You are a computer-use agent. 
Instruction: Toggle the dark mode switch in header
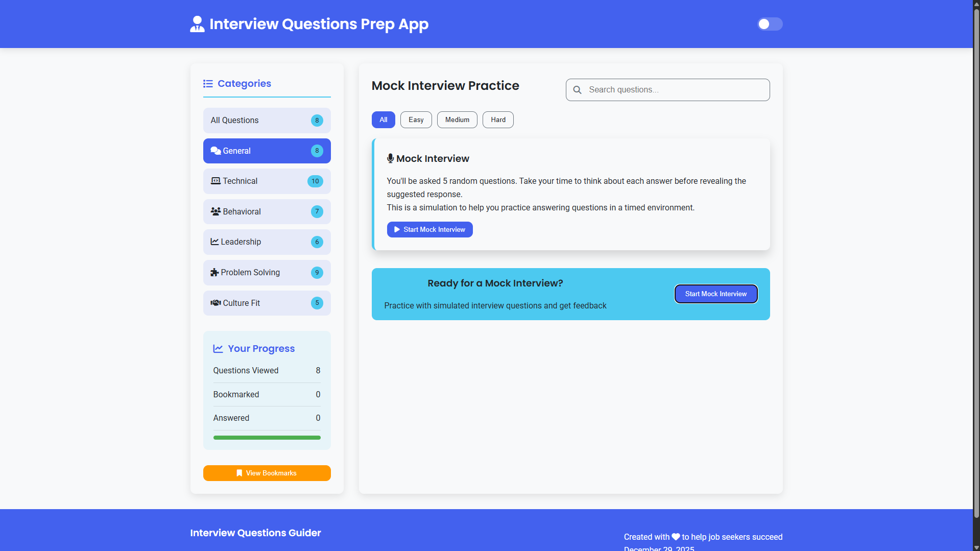[770, 24]
